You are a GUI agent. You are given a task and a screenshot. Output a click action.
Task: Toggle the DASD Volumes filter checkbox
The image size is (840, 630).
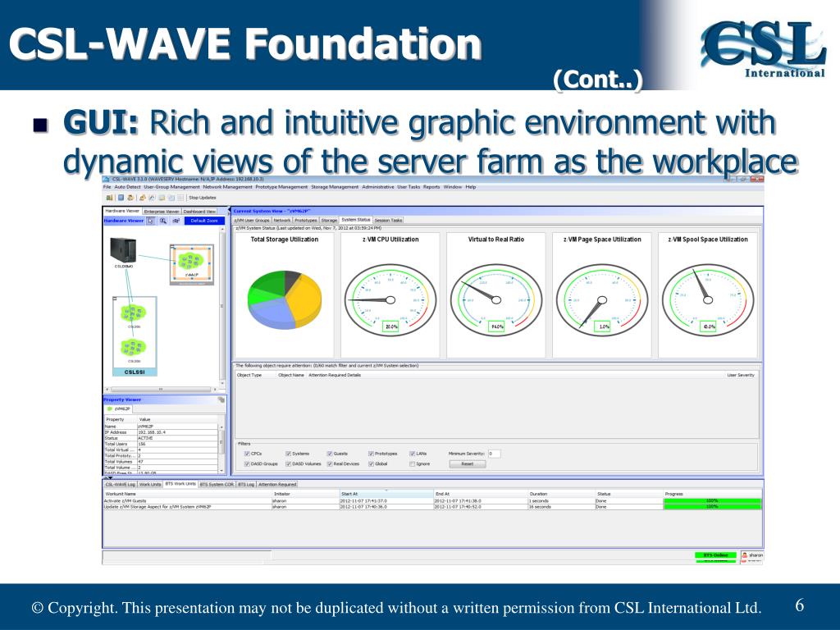point(288,464)
